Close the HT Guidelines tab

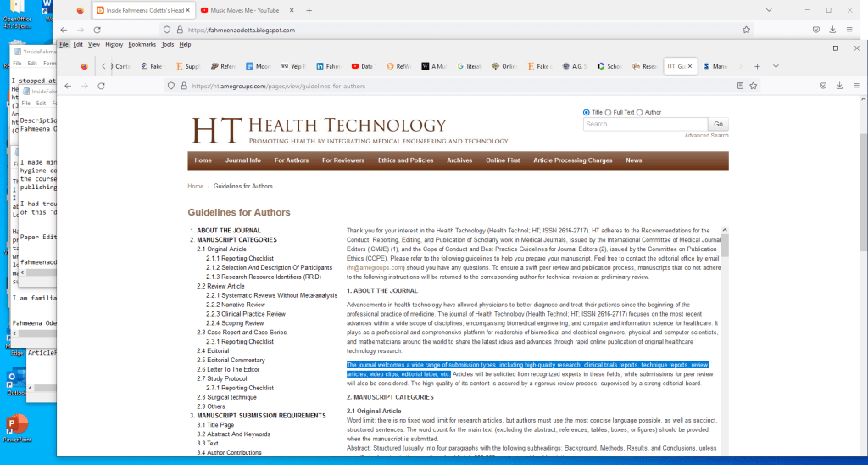click(690, 66)
